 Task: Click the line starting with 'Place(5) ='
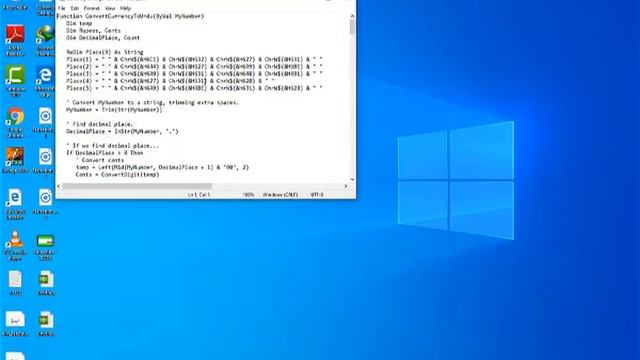tap(194, 88)
